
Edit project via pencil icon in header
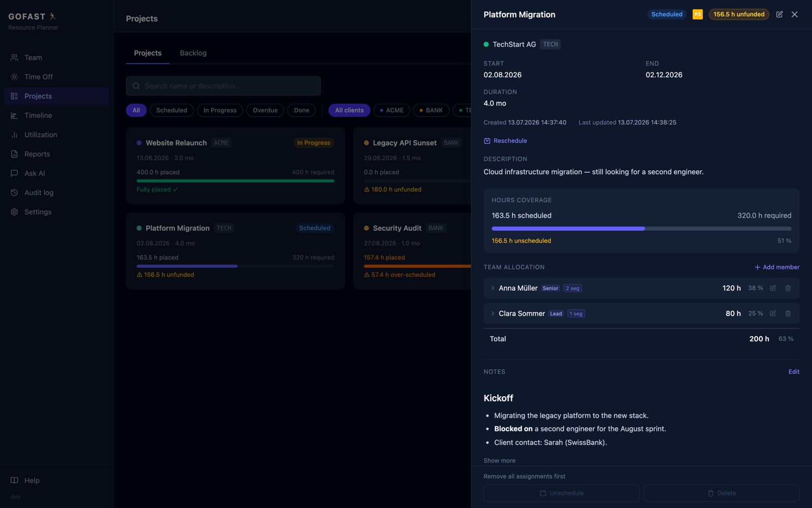(780, 14)
